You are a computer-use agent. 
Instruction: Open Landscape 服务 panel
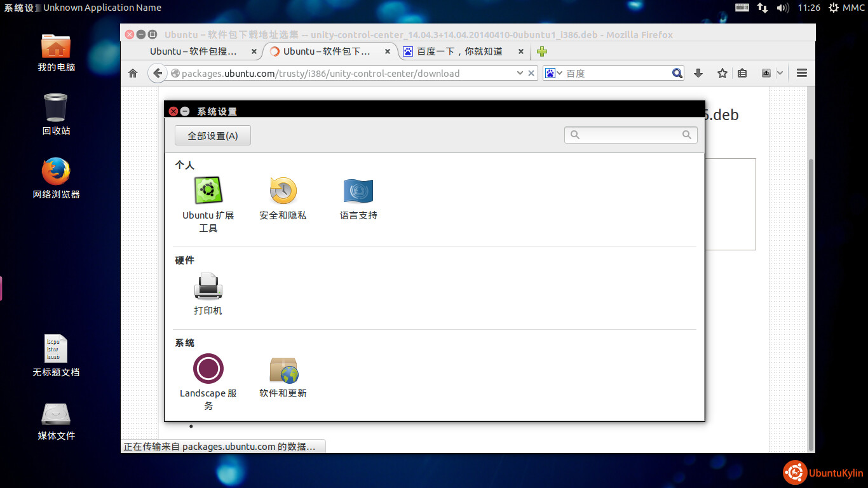pyautogui.click(x=208, y=369)
